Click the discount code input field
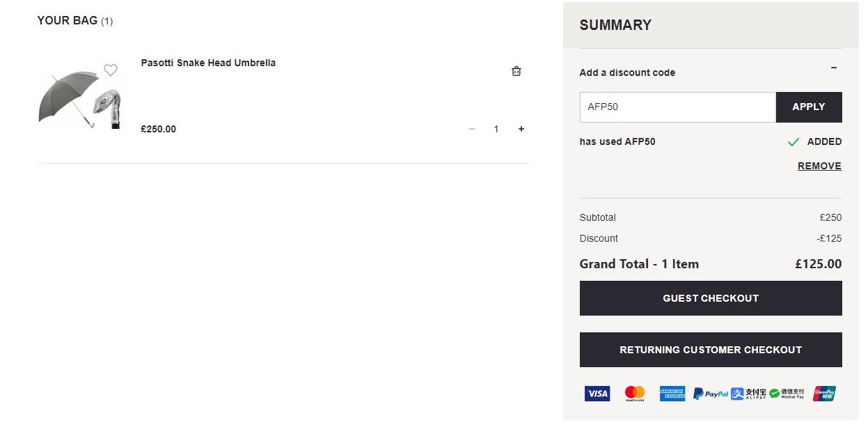Image resolution: width=868 pixels, height=425 pixels. 677,107
